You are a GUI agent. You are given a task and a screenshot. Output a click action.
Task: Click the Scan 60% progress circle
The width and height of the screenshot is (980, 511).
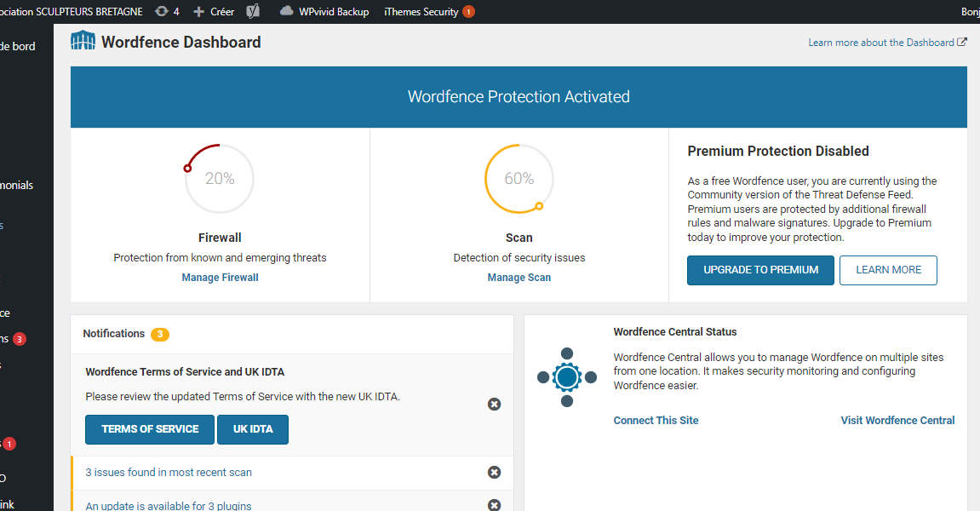519,179
